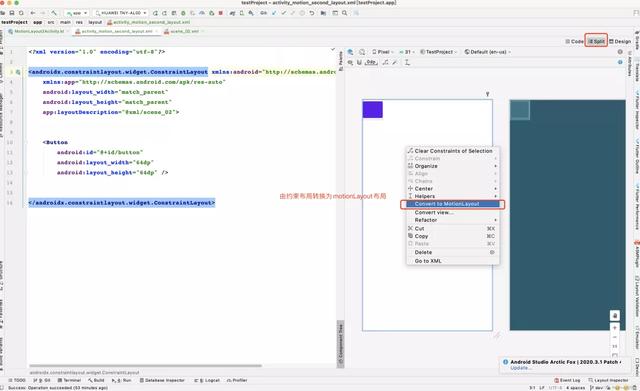The width and height of the screenshot is (640, 391).
Task: Click the Build hammer icon
Action: click(x=54, y=13)
